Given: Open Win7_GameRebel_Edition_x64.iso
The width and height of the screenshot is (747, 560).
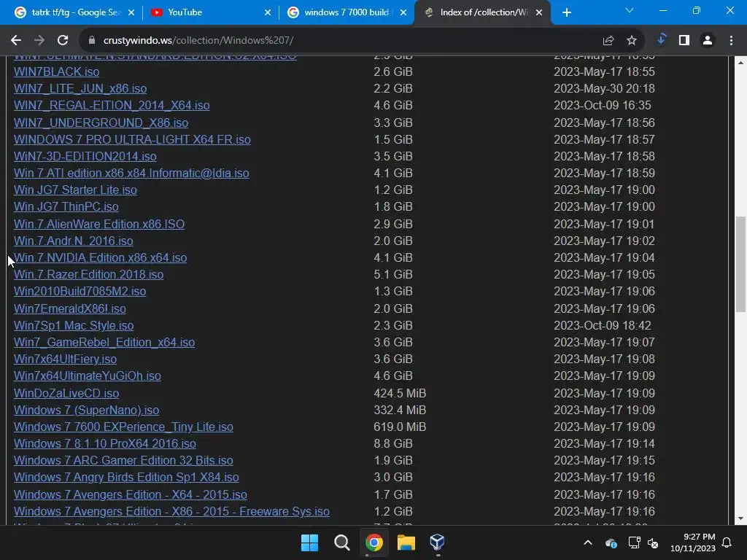Looking at the screenshot, I should [x=104, y=343].
